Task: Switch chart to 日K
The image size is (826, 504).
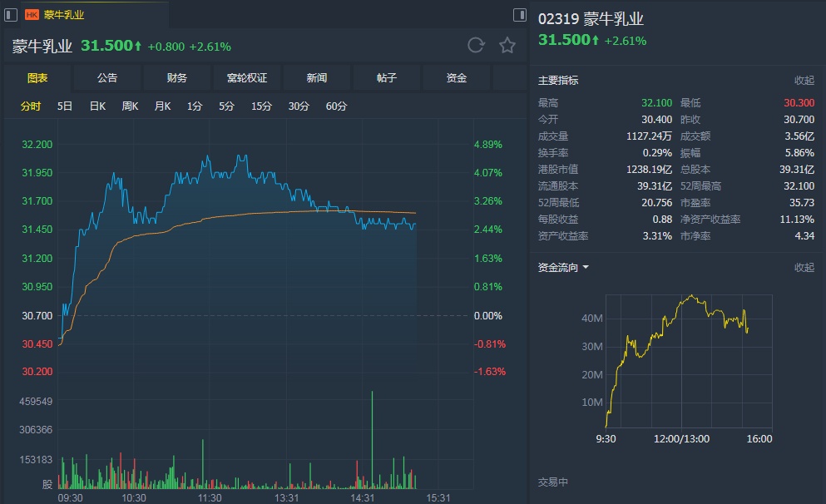Action: tap(97, 106)
